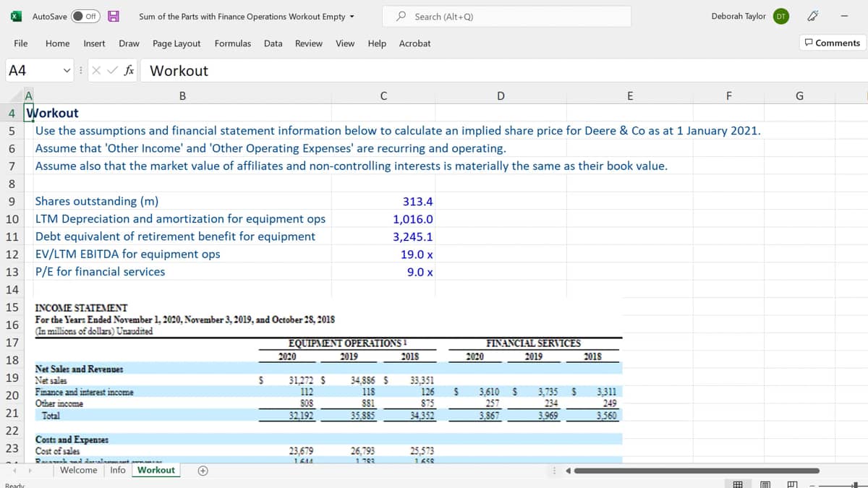Open the Page Layout tab
The width and height of the screenshot is (868, 488).
[176, 43]
